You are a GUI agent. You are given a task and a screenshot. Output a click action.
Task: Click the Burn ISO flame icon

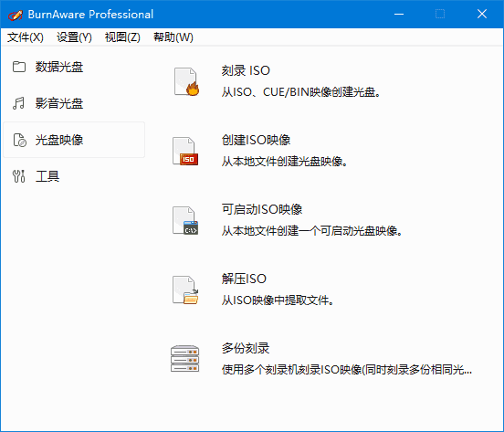point(186,81)
